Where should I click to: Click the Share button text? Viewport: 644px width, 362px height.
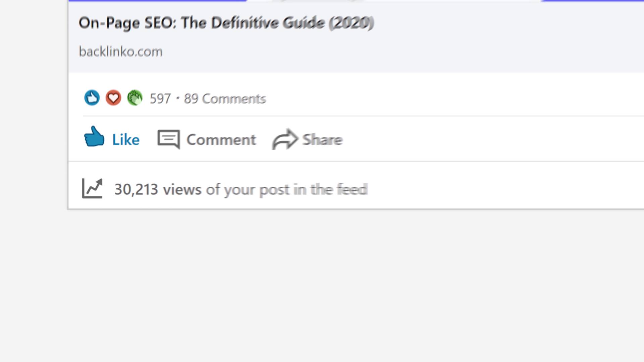click(322, 139)
